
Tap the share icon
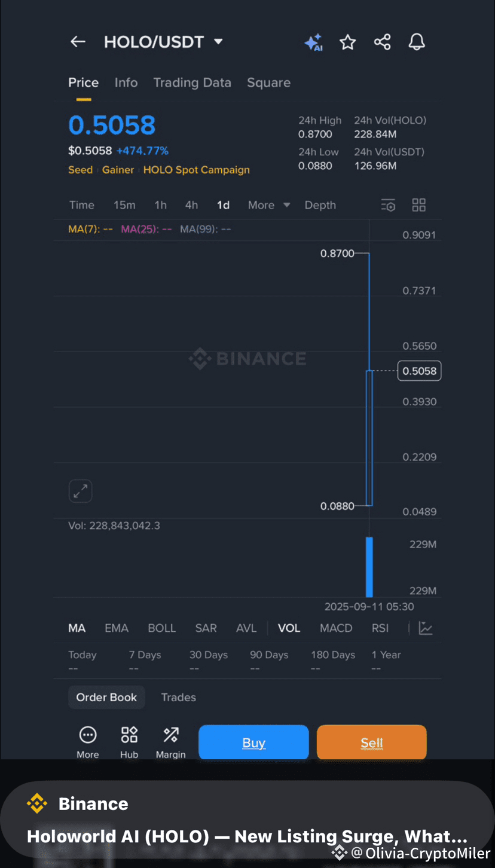tap(382, 42)
